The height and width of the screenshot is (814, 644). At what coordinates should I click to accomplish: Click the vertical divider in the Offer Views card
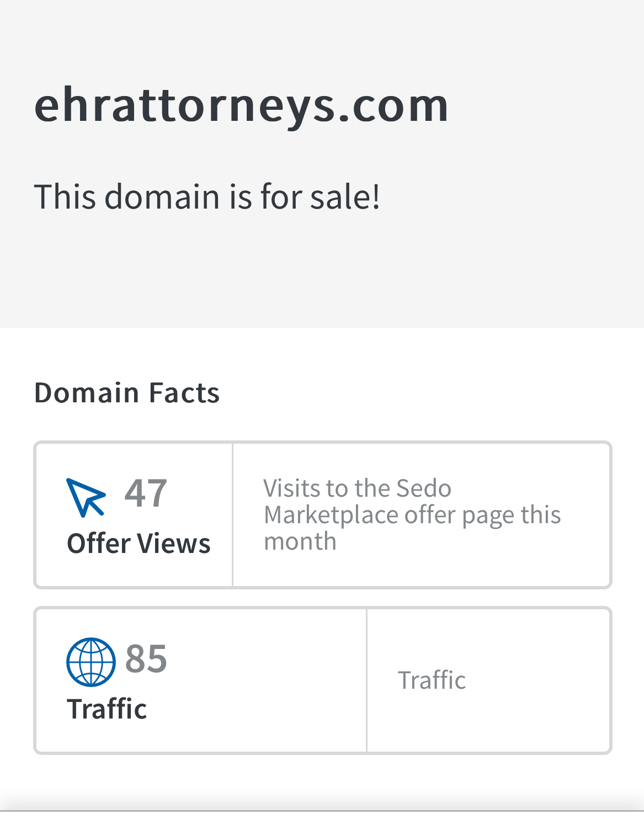233,515
